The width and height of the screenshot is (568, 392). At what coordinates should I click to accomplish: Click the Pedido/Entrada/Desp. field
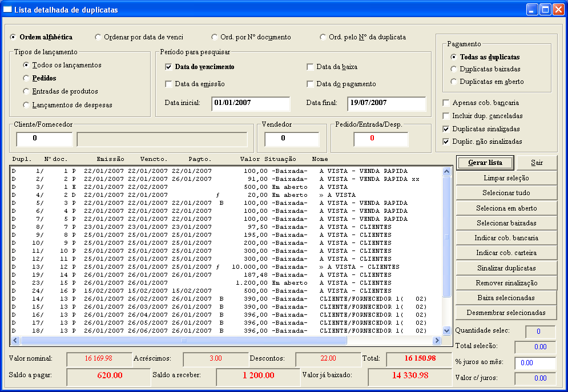click(381, 139)
